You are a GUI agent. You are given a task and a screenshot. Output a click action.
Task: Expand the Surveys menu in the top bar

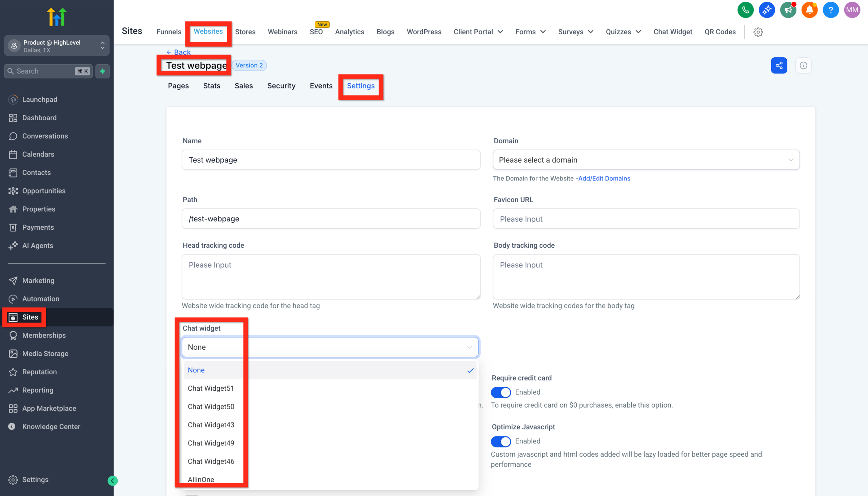pyautogui.click(x=575, y=32)
